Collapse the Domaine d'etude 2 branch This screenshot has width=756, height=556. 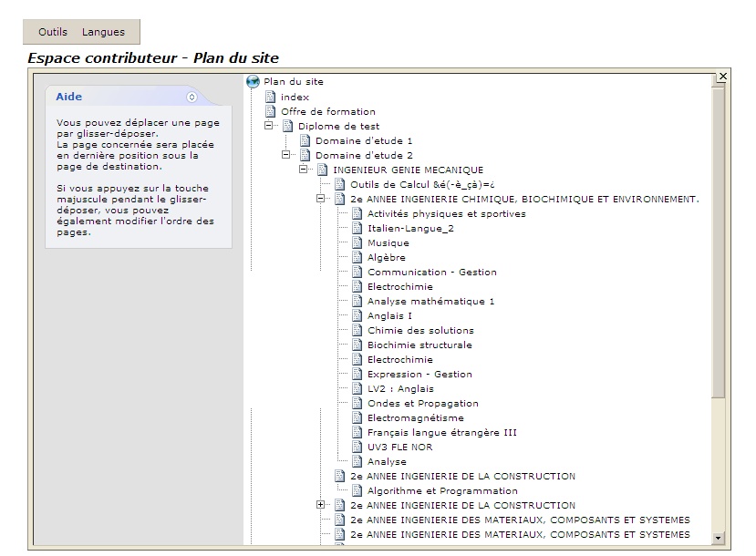[x=286, y=155]
